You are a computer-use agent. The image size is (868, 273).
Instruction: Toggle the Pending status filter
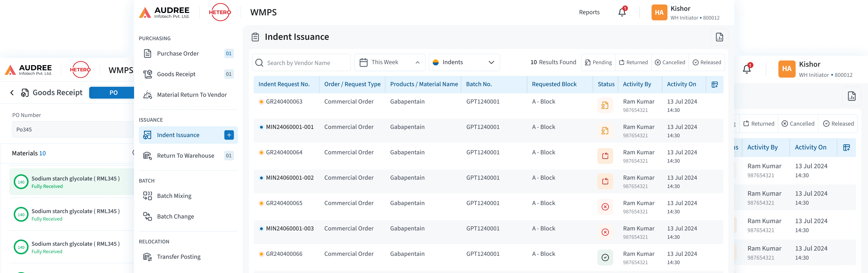tap(598, 63)
